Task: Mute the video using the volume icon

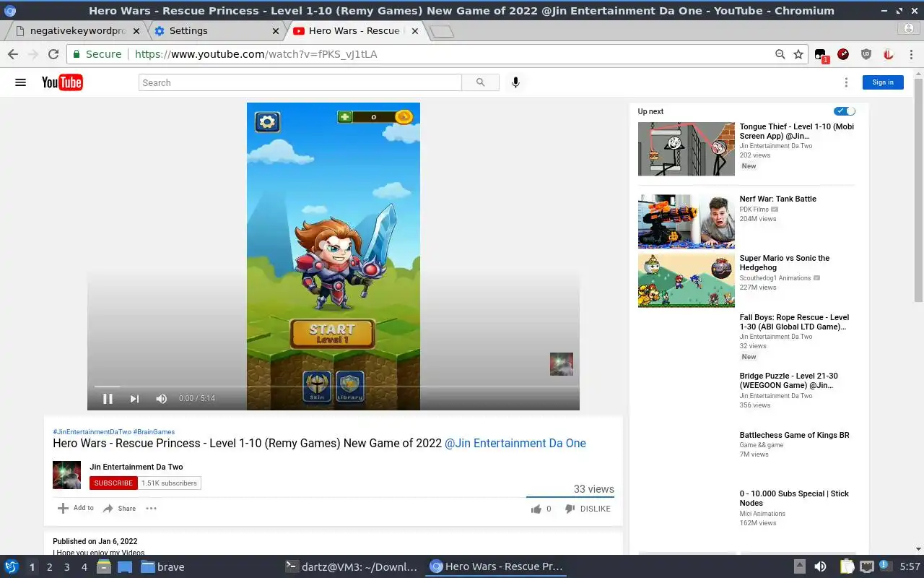Action: (162, 398)
